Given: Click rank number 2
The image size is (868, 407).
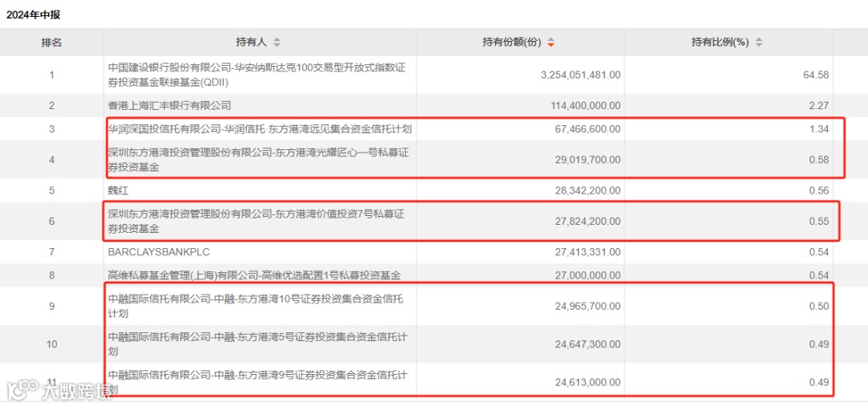Looking at the screenshot, I should (51, 105).
